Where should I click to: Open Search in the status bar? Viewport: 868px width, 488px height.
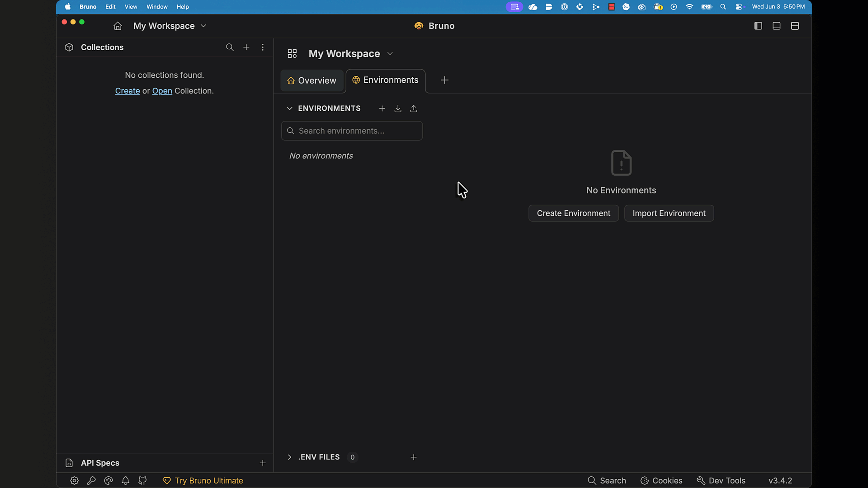pyautogui.click(x=607, y=481)
